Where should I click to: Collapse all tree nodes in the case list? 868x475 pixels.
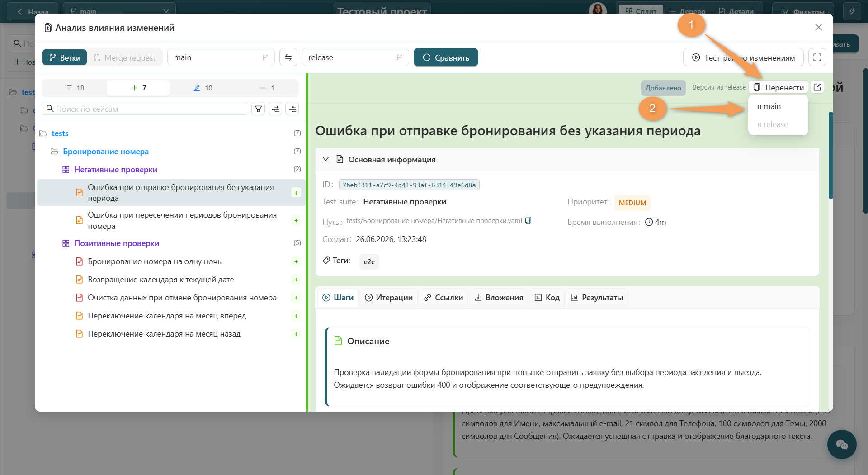[x=292, y=109]
